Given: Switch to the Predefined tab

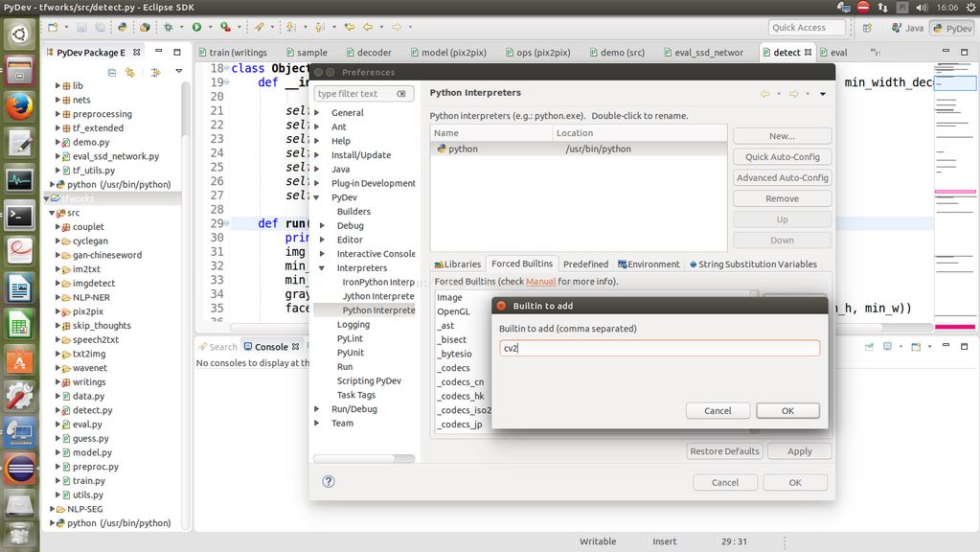Looking at the screenshot, I should [585, 264].
